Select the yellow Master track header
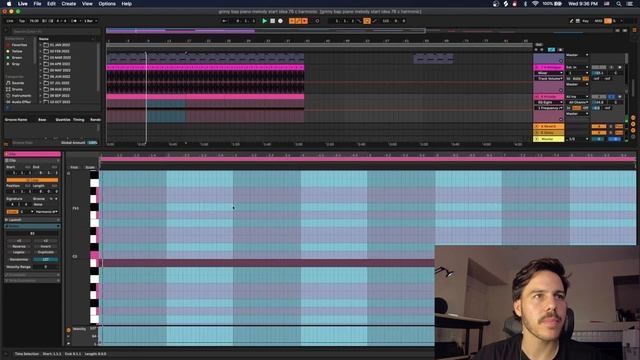The image size is (640, 360). (x=549, y=139)
